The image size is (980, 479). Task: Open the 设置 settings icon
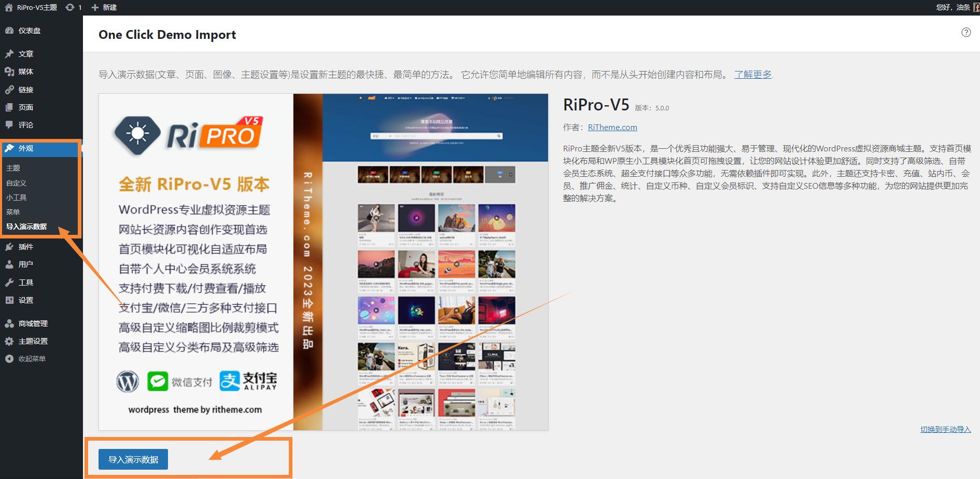pyautogui.click(x=9, y=300)
